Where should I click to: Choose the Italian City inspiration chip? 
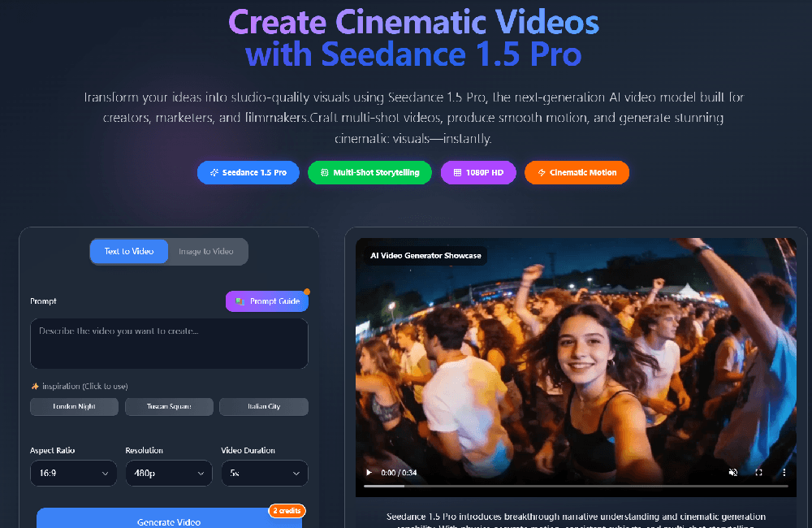(263, 406)
